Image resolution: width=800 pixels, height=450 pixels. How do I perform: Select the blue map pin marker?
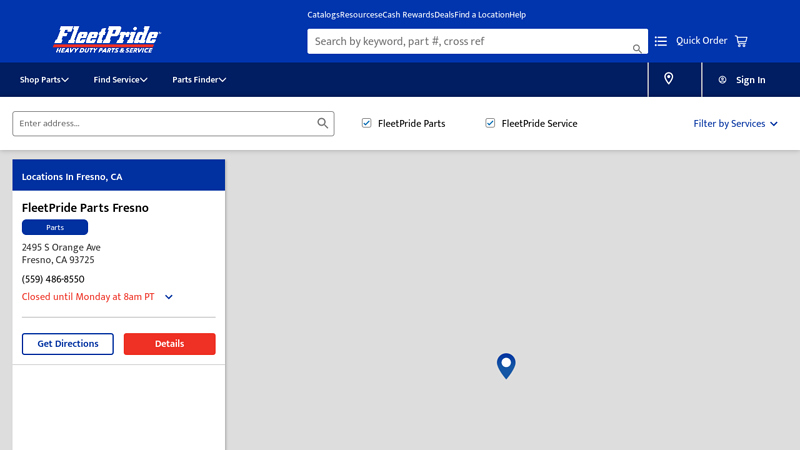506,365
